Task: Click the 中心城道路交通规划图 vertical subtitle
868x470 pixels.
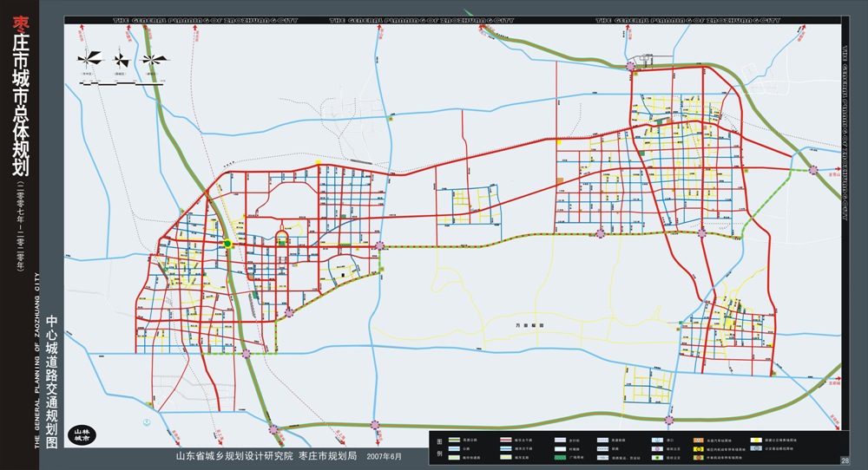Action: click(52, 382)
